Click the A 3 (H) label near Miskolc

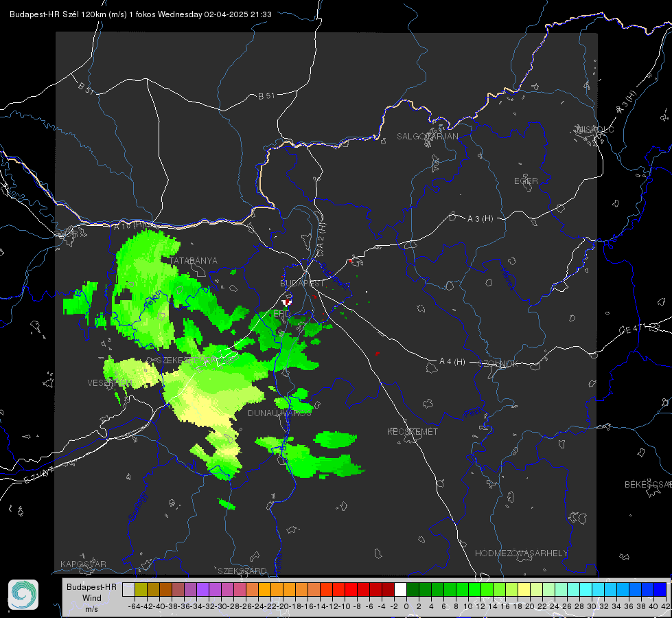pyautogui.click(x=627, y=102)
